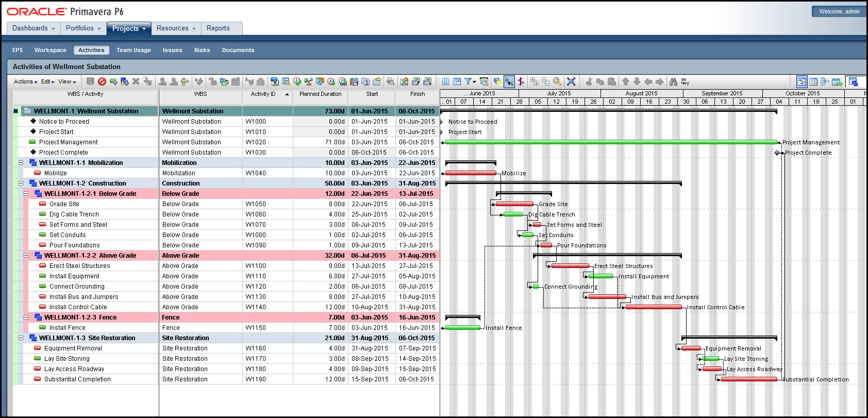
Task: Switch to the EPS tab
Action: (x=18, y=50)
